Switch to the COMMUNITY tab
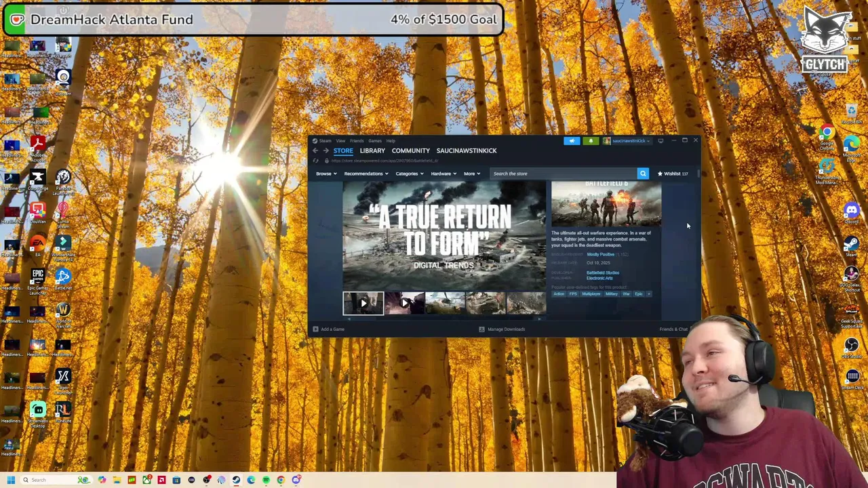Viewport: 868px width, 488px height. tap(411, 150)
